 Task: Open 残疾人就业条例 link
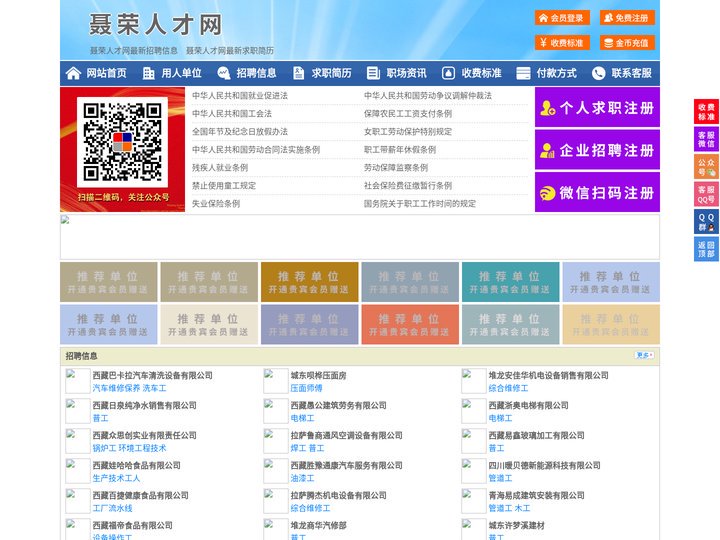[220, 168]
